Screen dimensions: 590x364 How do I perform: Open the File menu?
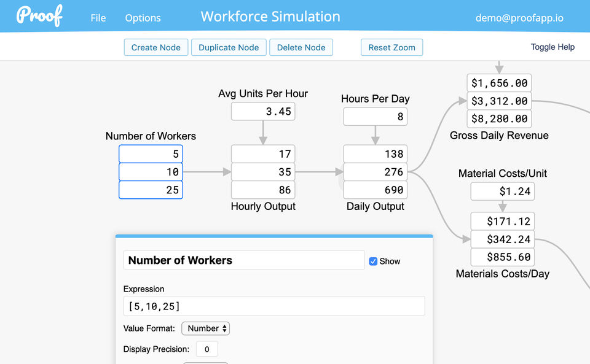(x=98, y=18)
